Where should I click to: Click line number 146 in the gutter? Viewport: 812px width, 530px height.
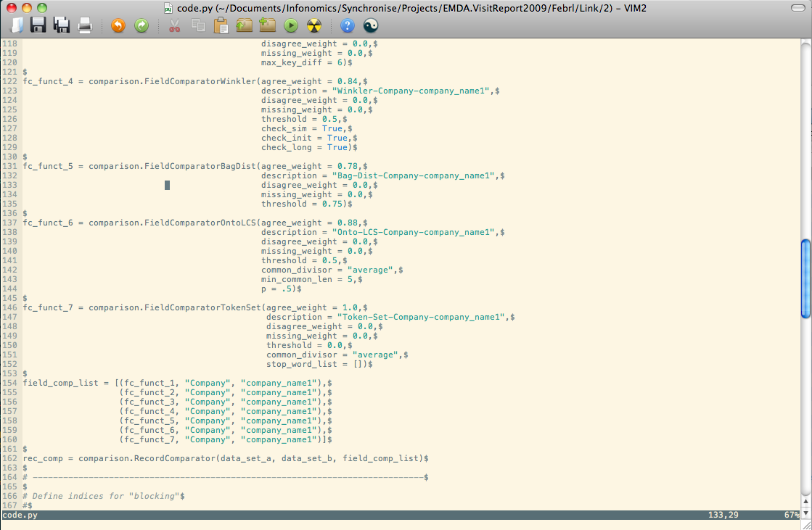click(9, 307)
